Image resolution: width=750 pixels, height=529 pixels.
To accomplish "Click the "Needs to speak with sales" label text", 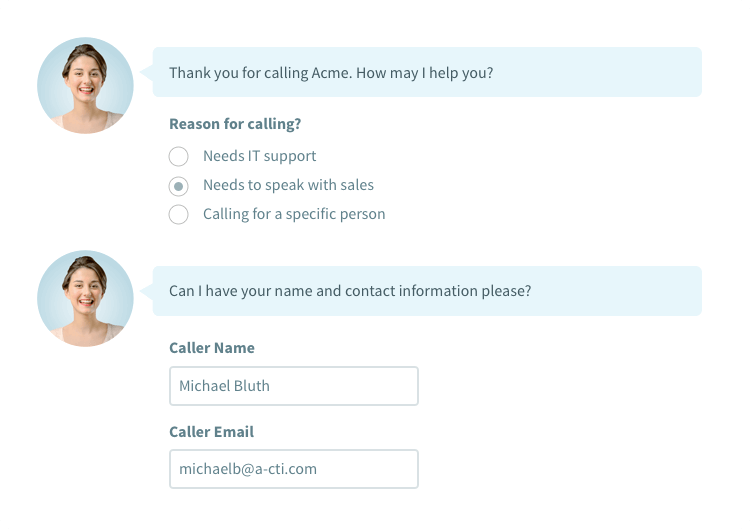I will coord(288,185).
